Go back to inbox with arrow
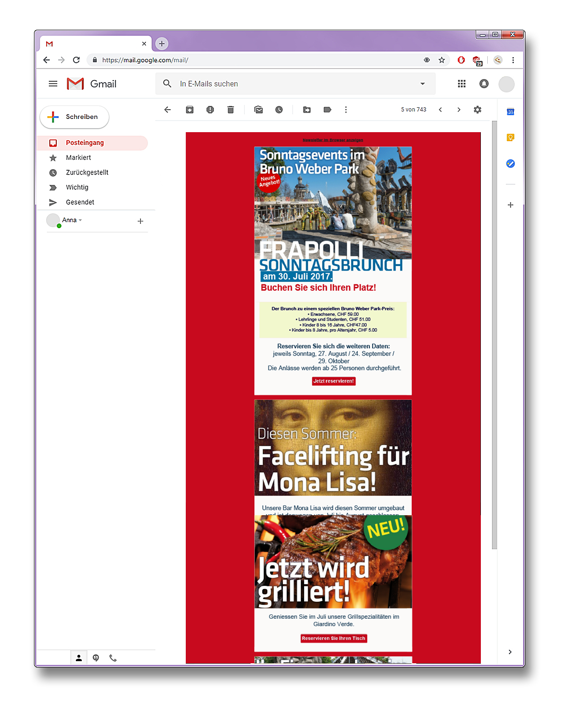 (x=168, y=110)
